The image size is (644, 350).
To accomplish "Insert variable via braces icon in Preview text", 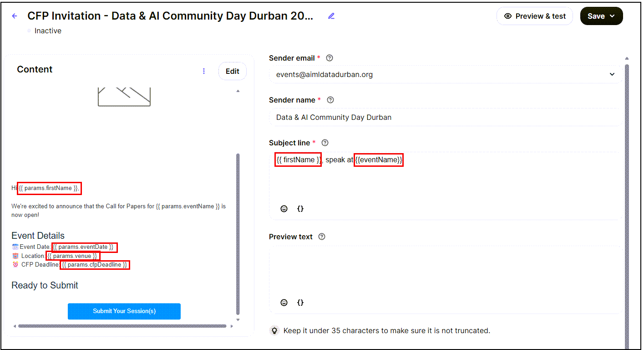I will 300,303.
